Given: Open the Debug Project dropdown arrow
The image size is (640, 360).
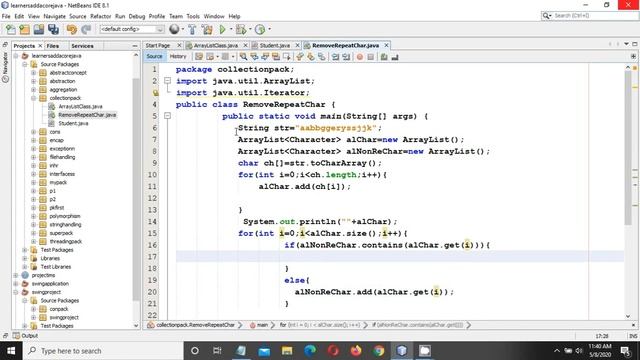Looking at the screenshot, I should tap(250, 29).
